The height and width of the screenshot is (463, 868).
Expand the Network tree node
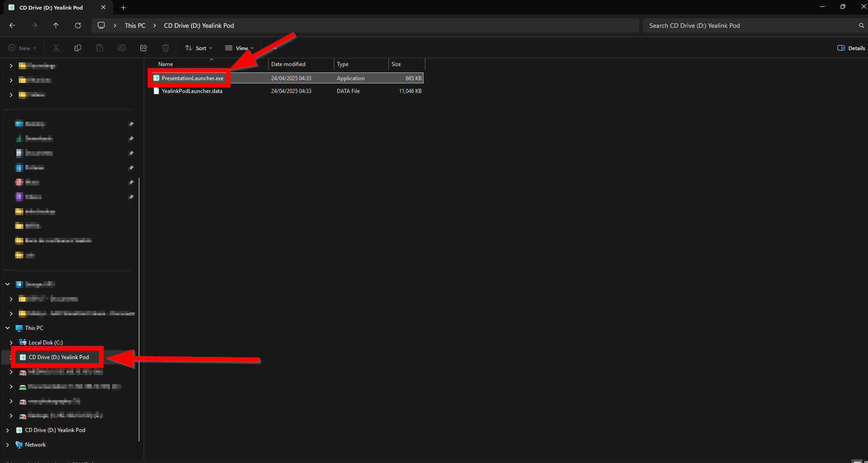(x=8, y=445)
